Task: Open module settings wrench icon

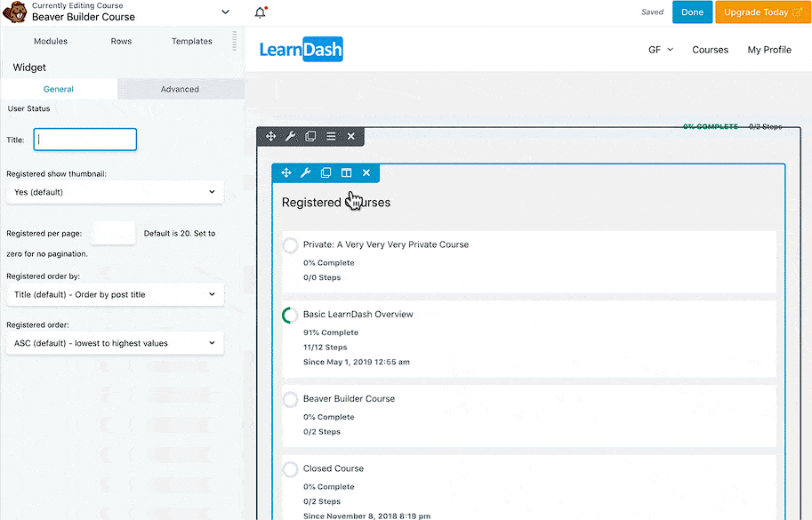Action: tap(306, 172)
